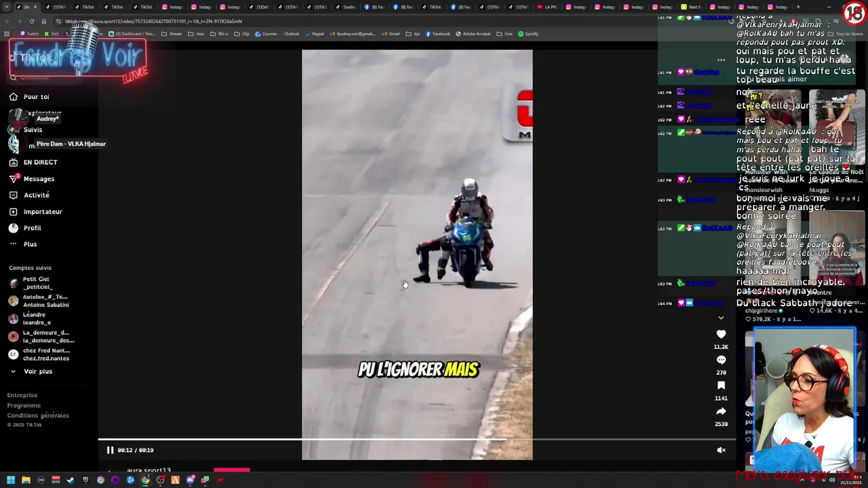Open the dys bookmarks folder
Viewport: 868px width, 488px height.
[413, 34]
